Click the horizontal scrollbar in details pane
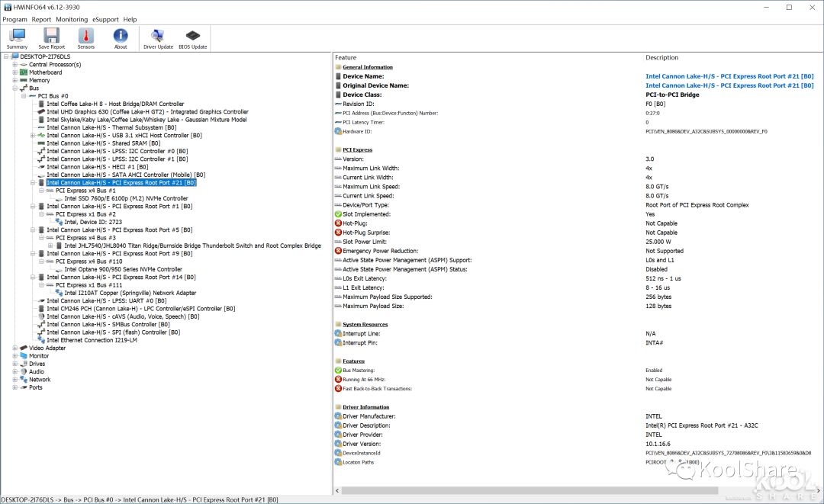This screenshot has width=824, height=504. [529, 490]
